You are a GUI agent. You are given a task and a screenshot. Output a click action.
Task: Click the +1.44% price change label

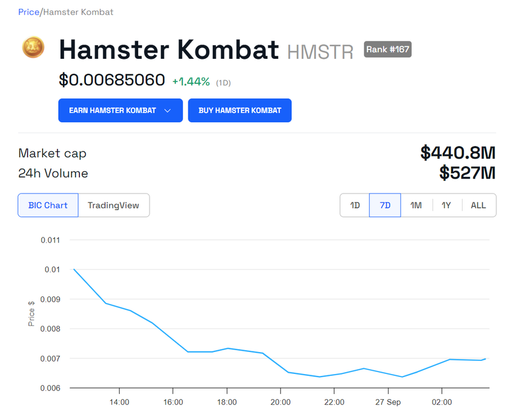click(191, 81)
